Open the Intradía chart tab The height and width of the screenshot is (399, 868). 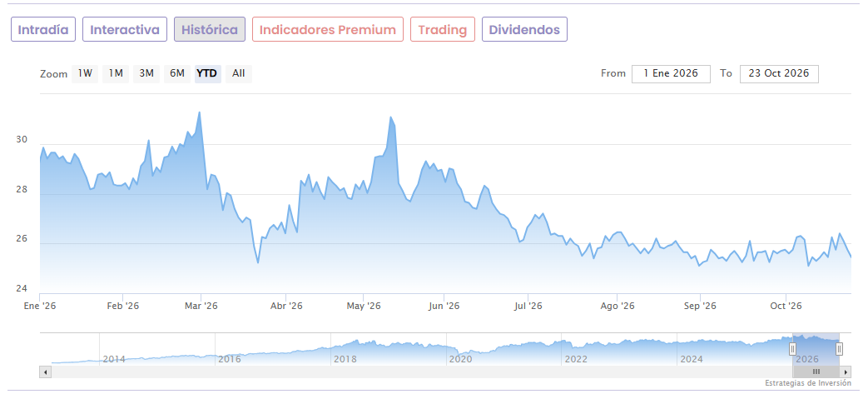pyautogui.click(x=43, y=29)
